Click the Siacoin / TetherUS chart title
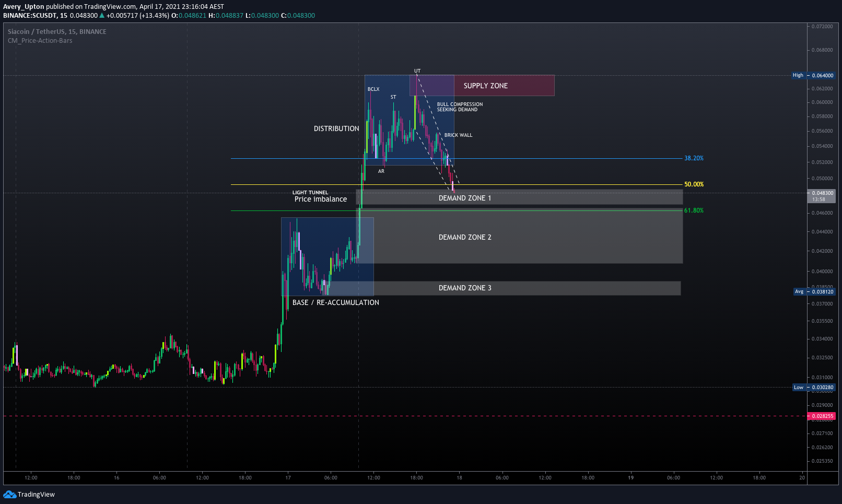 57,32
